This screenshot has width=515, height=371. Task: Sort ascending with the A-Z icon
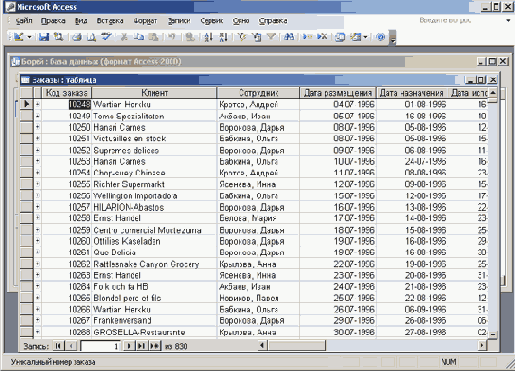tap(208, 37)
